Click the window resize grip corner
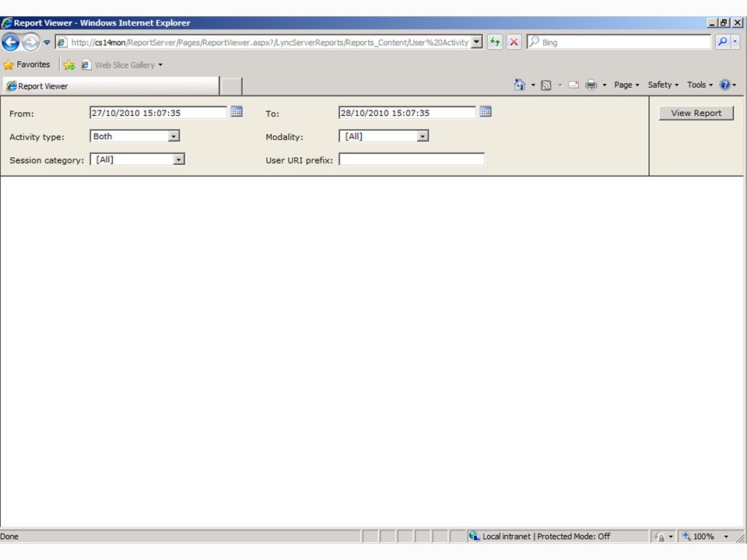This screenshot has height=560, width=747. 741,537
